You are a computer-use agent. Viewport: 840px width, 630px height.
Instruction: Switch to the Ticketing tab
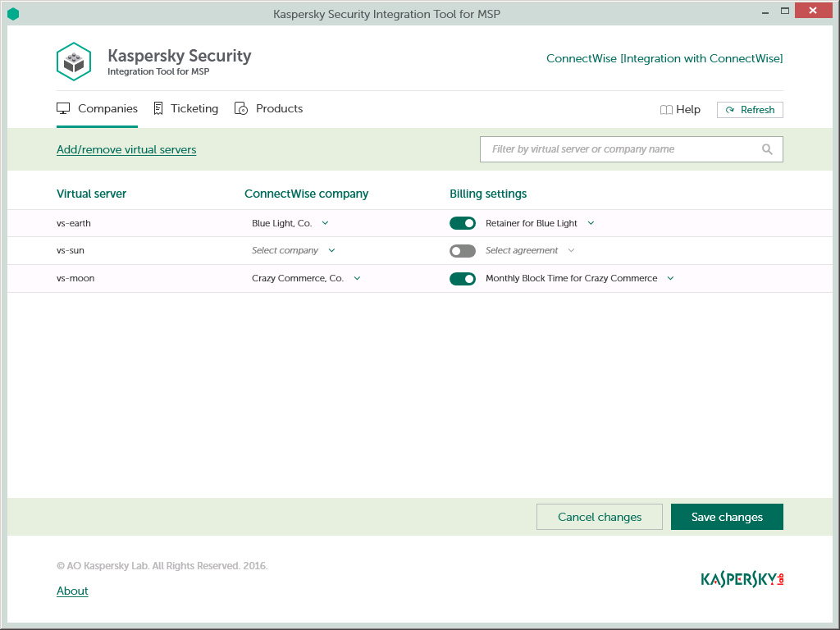(x=186, y=109)
